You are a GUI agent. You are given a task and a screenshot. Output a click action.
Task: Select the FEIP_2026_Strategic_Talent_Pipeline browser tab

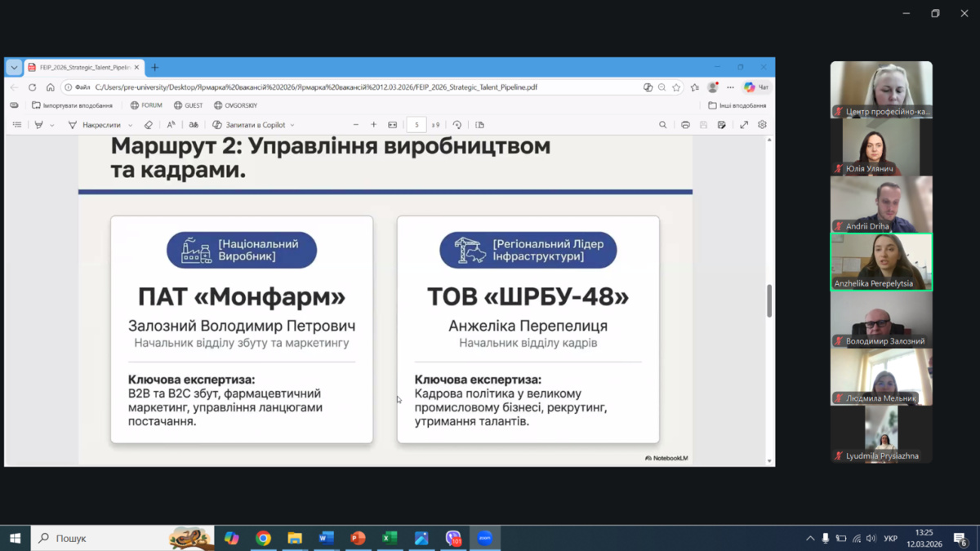point(82,68)
